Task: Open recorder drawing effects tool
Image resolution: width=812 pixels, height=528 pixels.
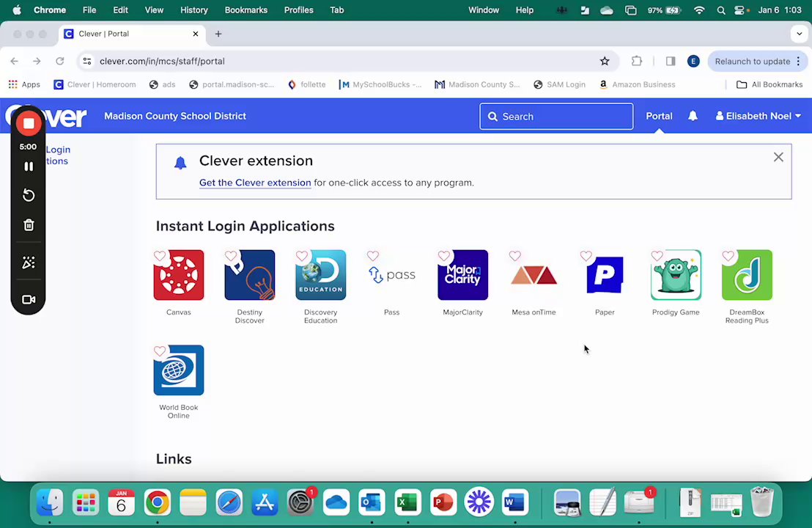Action: 29,263
